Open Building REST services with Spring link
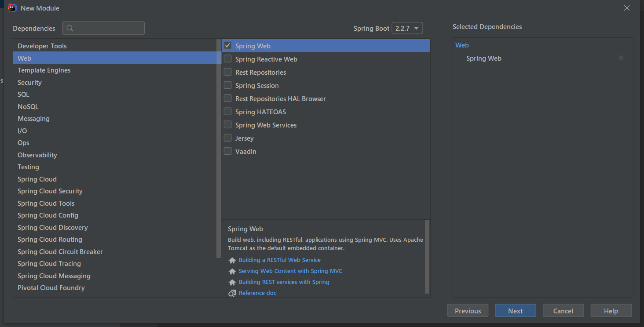 coord(284,282)
